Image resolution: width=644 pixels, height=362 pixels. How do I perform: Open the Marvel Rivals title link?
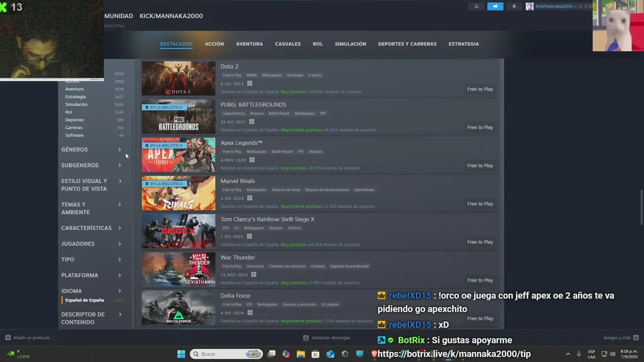tap(237, 181)
